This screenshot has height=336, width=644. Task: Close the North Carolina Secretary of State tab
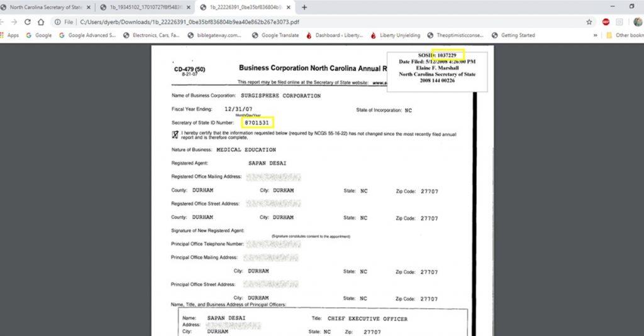coord(88,8)
